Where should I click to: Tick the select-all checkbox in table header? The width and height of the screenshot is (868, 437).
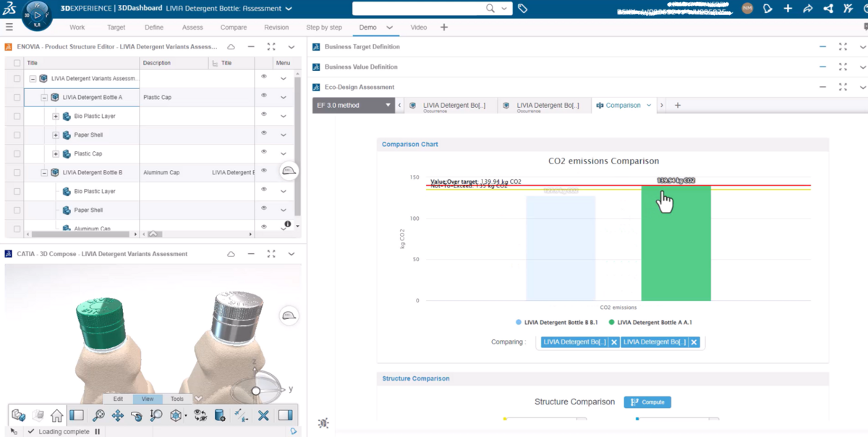pyautogui.click(x=17, y=63)
